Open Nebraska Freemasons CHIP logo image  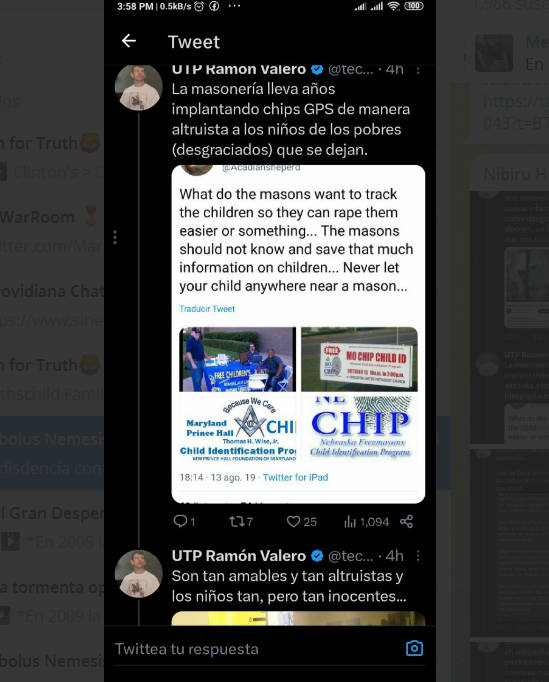tap(359, 429)
